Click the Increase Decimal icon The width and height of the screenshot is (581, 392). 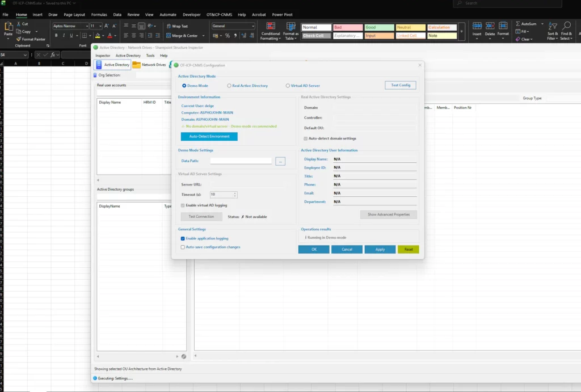244,36
